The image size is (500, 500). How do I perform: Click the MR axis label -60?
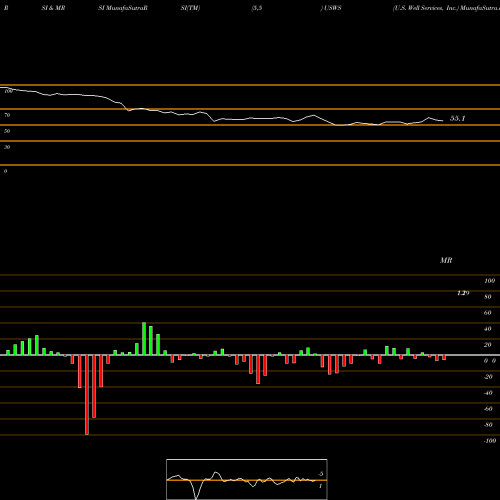click(x=488, y=409)
